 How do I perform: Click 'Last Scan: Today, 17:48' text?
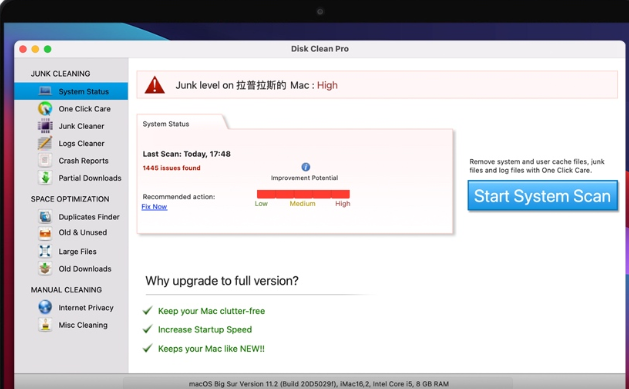tap(187, 154)
